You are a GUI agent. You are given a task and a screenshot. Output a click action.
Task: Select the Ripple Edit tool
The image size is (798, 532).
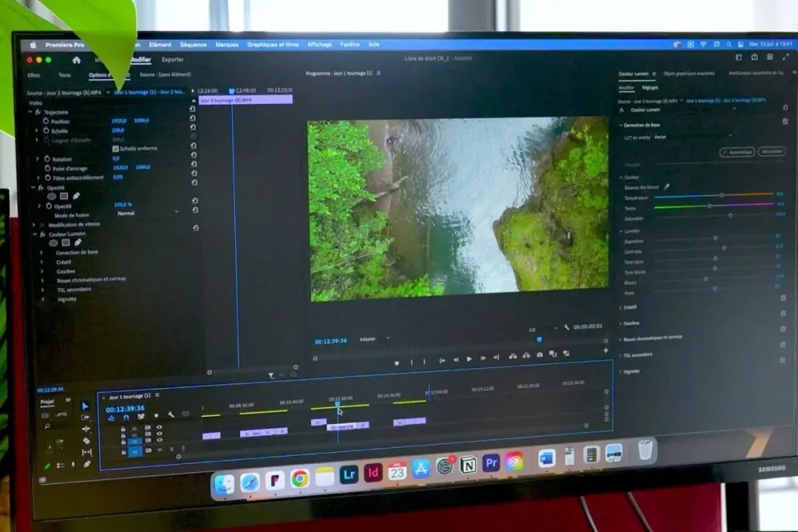(86, 429)
